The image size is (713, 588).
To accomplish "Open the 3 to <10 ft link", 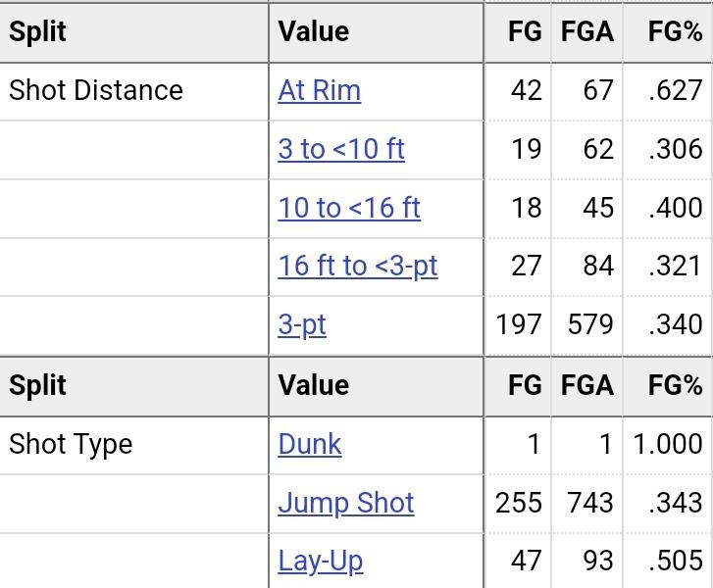I will point(341,149).
